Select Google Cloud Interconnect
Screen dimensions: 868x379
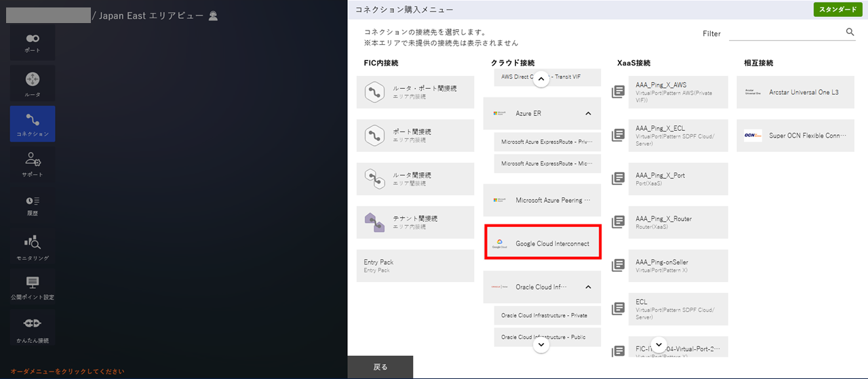[x=542, y=243]
